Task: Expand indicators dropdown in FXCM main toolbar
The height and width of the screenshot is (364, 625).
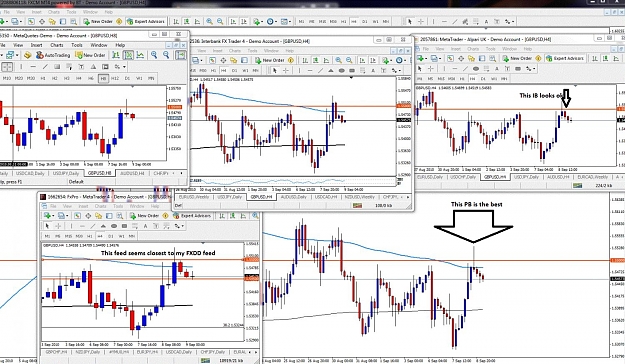Action: pos(261,22)
